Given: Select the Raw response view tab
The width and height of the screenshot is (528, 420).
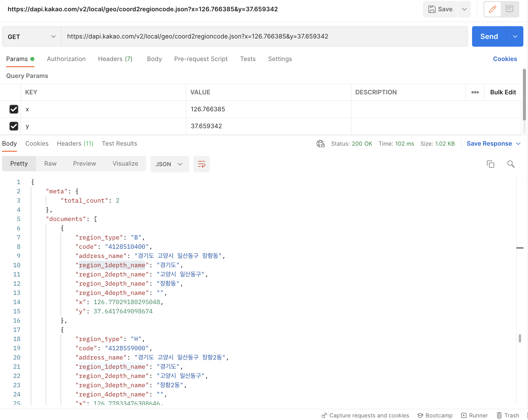Looking at the screenshot, I should 50,164.
